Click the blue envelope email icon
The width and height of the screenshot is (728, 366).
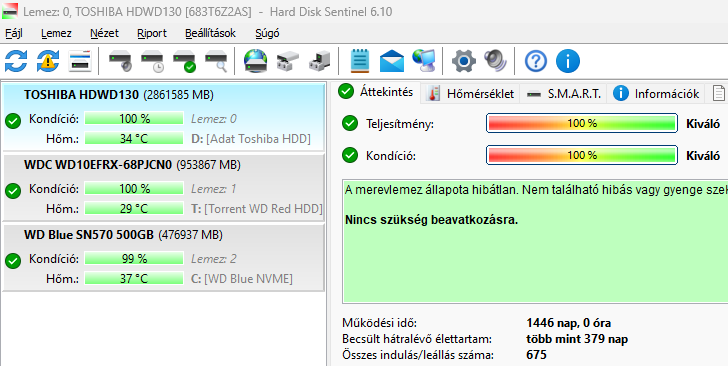[x=392, y=61]
